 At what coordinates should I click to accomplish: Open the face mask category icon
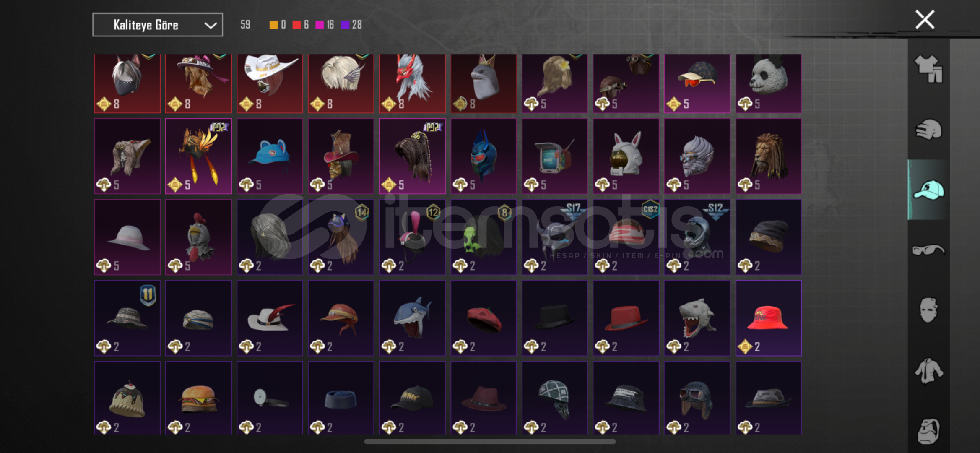pyautogui.click(x=928, y=310)
